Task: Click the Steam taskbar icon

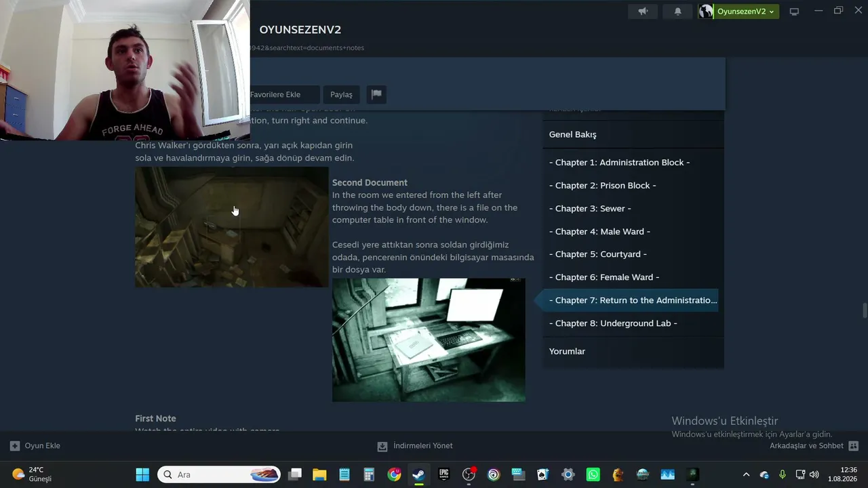Action: coord(419,474)
